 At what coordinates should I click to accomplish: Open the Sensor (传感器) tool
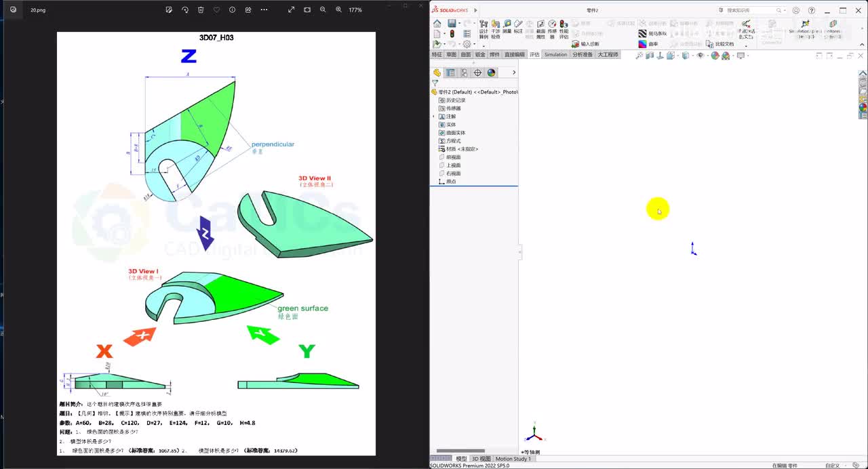click(552, 28)
